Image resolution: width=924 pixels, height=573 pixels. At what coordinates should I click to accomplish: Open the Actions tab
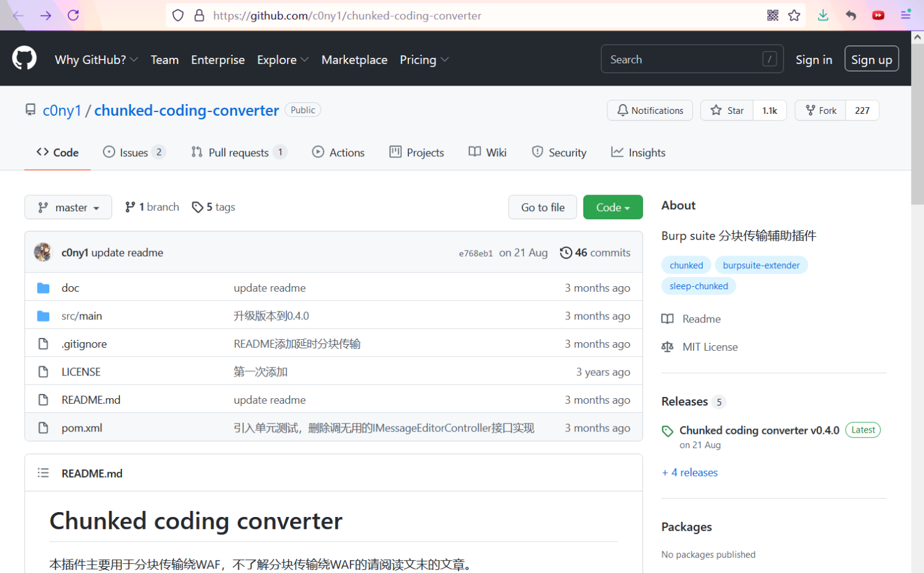click(x=338, y=152)
